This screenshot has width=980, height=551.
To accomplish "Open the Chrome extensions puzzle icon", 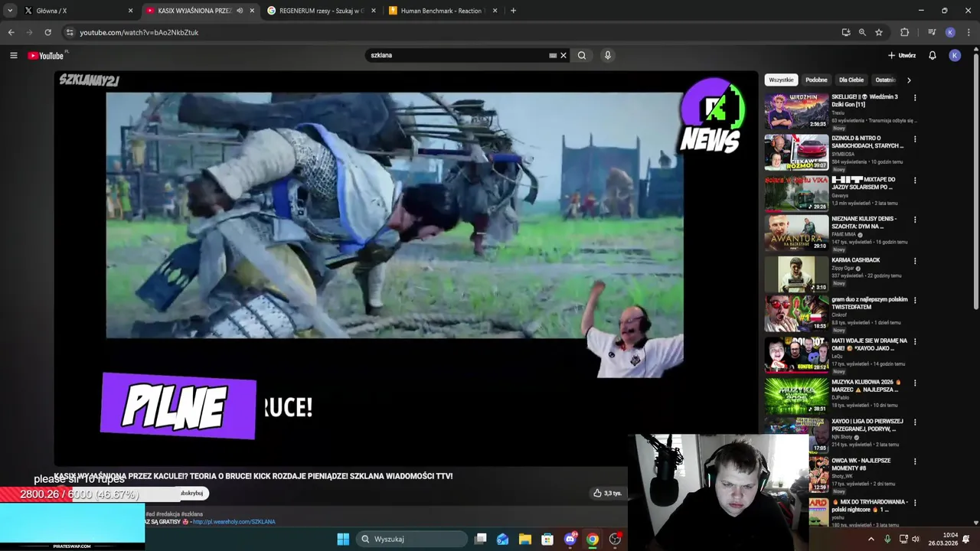I will pos(905,32).
